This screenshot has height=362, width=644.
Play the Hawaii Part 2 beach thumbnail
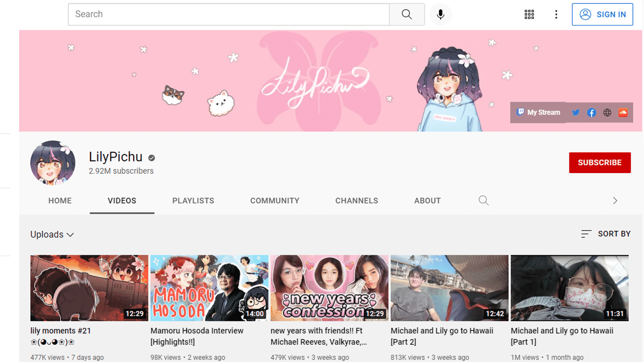point(449,288)
